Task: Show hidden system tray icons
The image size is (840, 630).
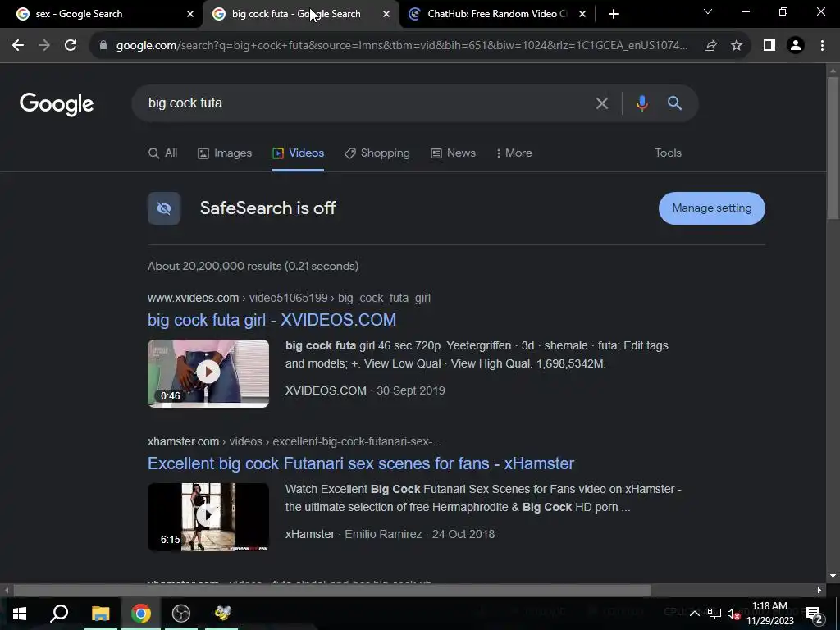Action: [694, 614]
